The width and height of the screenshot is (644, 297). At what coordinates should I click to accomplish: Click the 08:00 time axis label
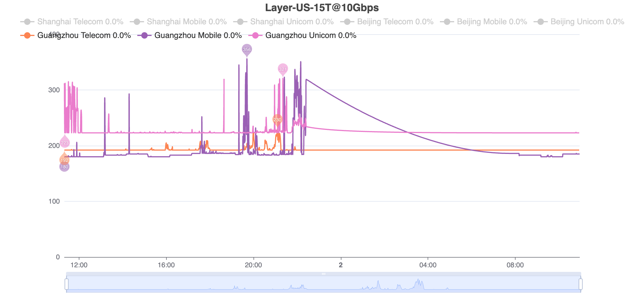tap(515, 265)
